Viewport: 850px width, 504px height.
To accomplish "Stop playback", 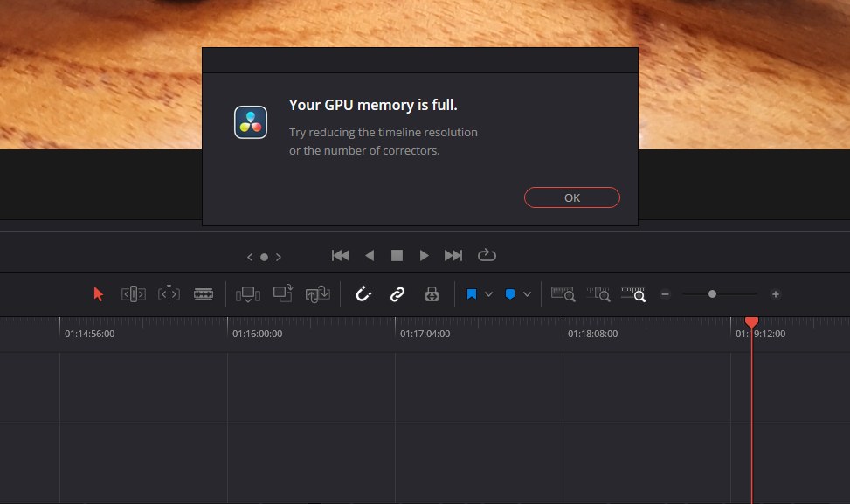I will point(397,255).
